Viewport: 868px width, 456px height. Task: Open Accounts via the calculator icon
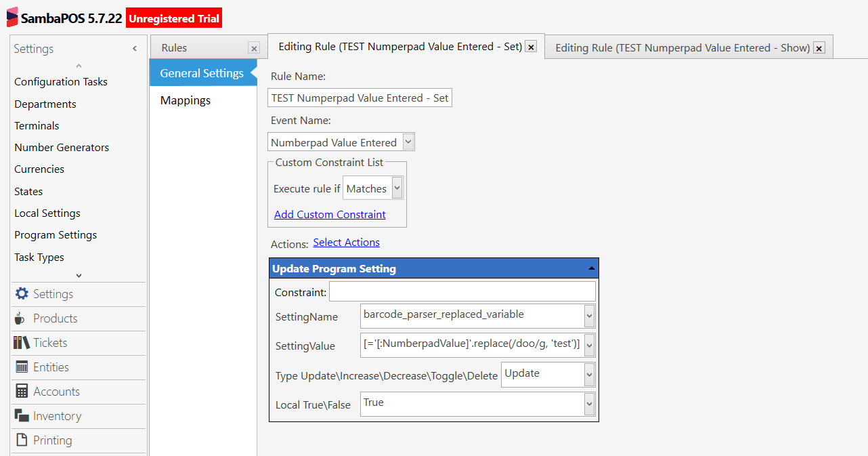pyautogui.click(x=22, y=392)
